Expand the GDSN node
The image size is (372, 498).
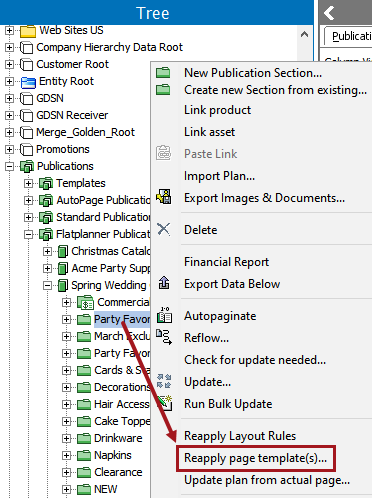click(9, 99)
